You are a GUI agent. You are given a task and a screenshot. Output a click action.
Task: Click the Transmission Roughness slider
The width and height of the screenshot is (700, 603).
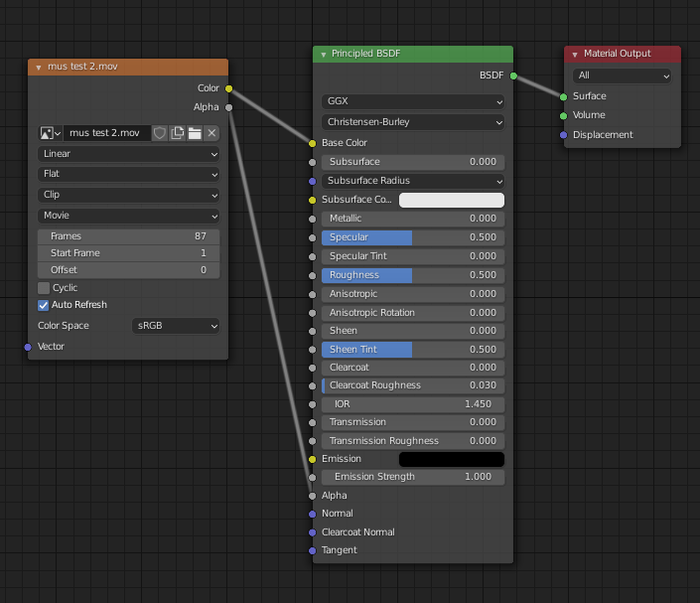click(413, 441)
